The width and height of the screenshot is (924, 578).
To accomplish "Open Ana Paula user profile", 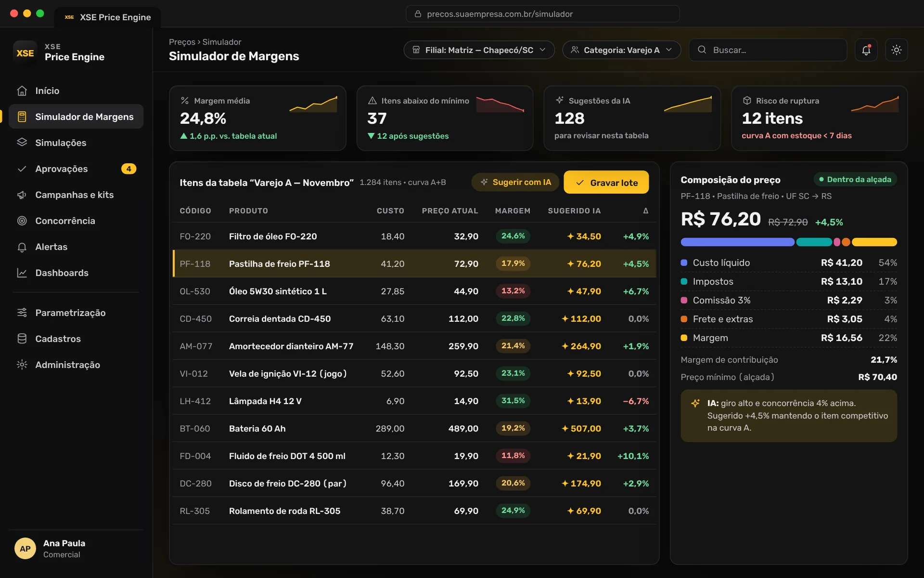I will tap(76, 548).
